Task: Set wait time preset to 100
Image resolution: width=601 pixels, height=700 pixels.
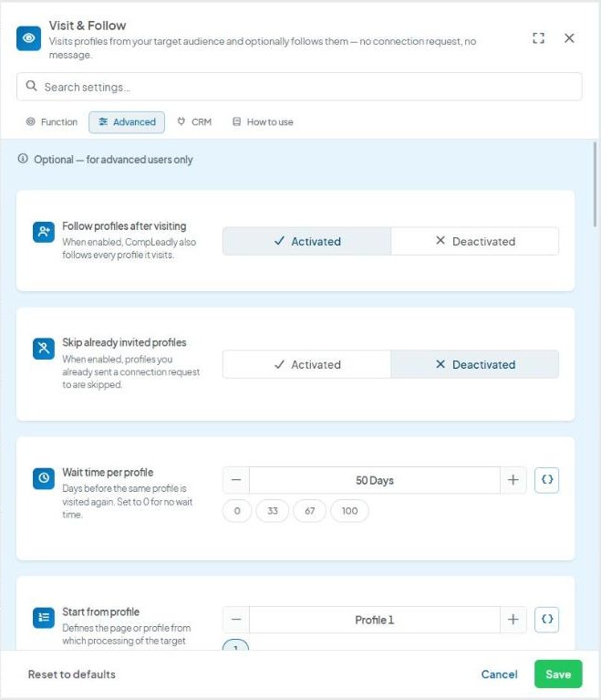Action: [349, 511]
